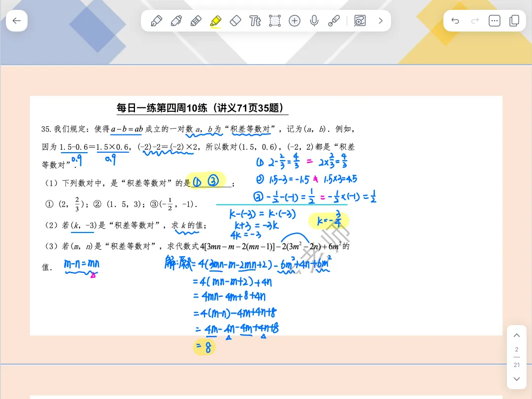Screen dimensions: 532x399
Task: Undo the last stroke
Action: coord(455,21)
